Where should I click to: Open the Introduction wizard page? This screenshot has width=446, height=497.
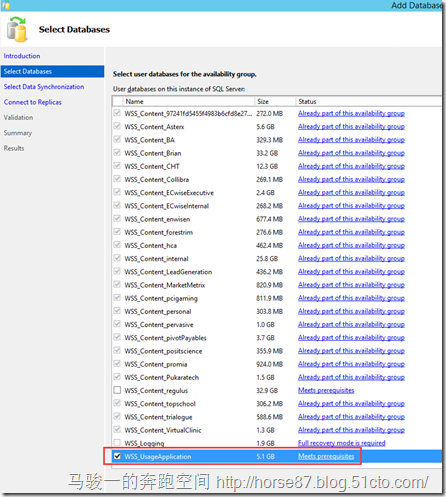pos(22,56)
